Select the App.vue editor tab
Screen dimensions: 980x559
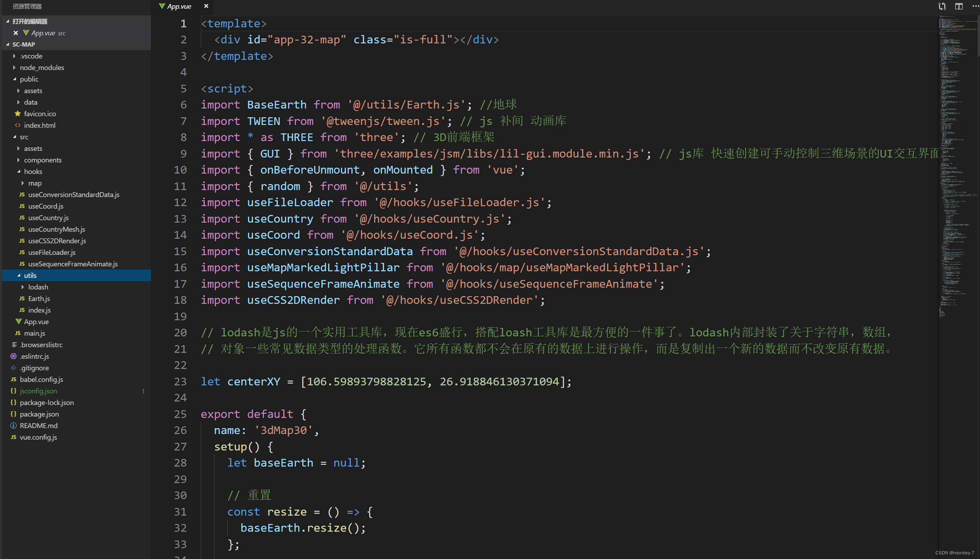(179, 6)
